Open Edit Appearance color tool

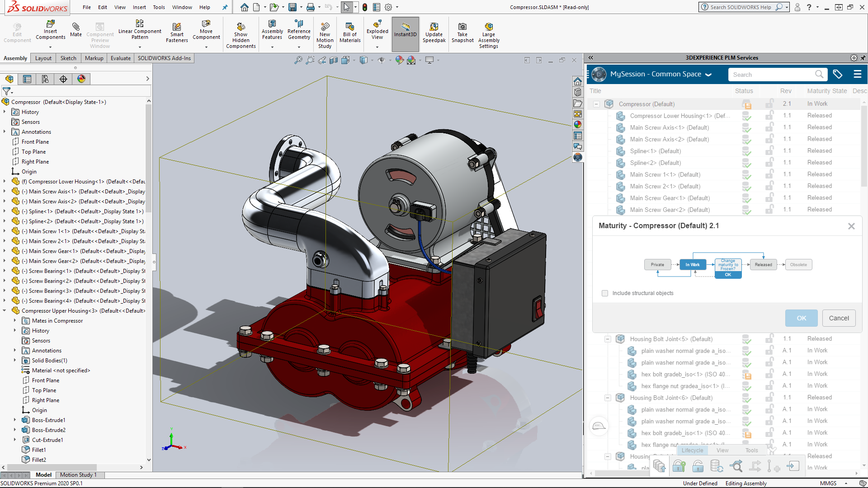(400, 60)
